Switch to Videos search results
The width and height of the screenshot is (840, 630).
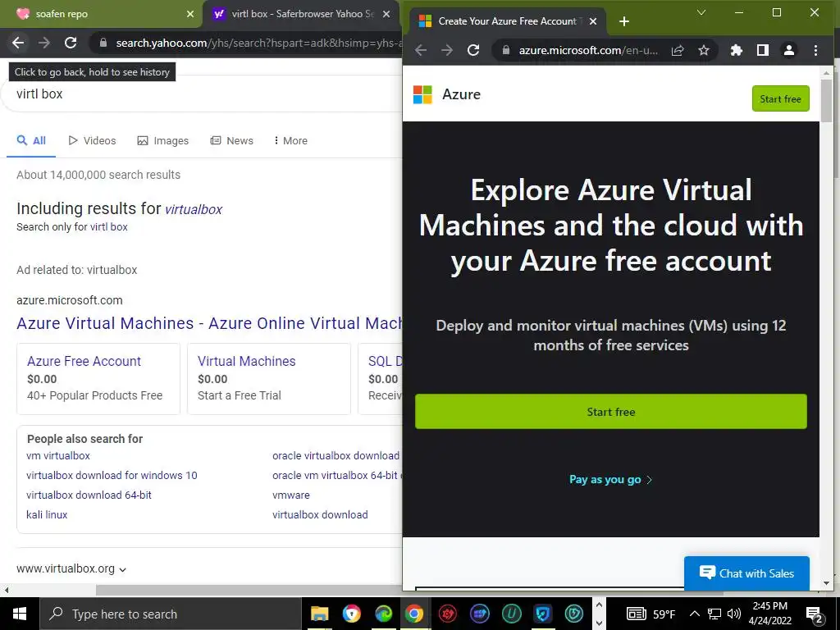click(x=92, y=140)
